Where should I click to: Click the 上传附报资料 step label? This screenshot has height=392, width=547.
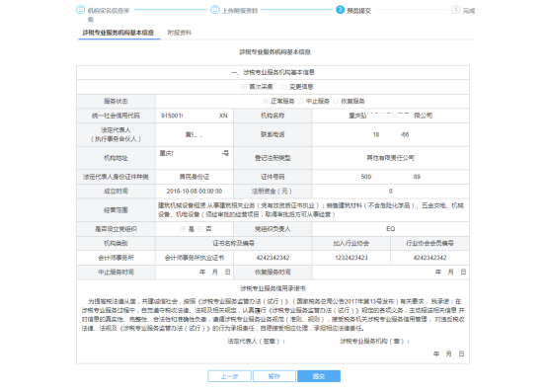[240, 11]
